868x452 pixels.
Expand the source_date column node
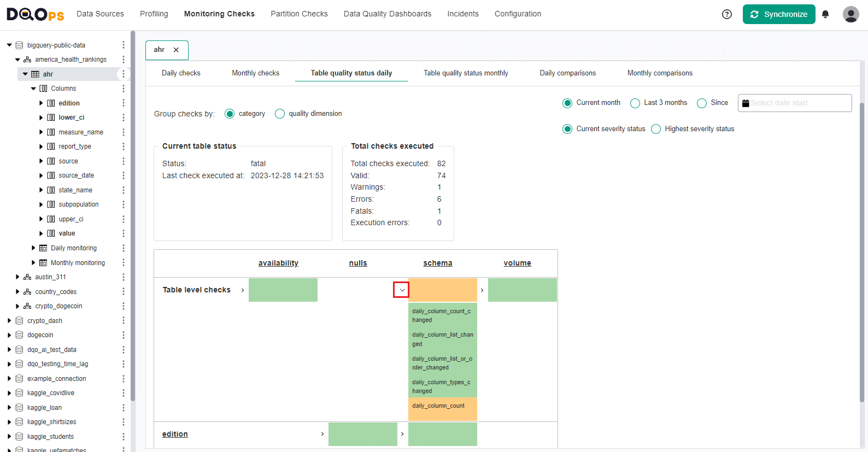41,175
